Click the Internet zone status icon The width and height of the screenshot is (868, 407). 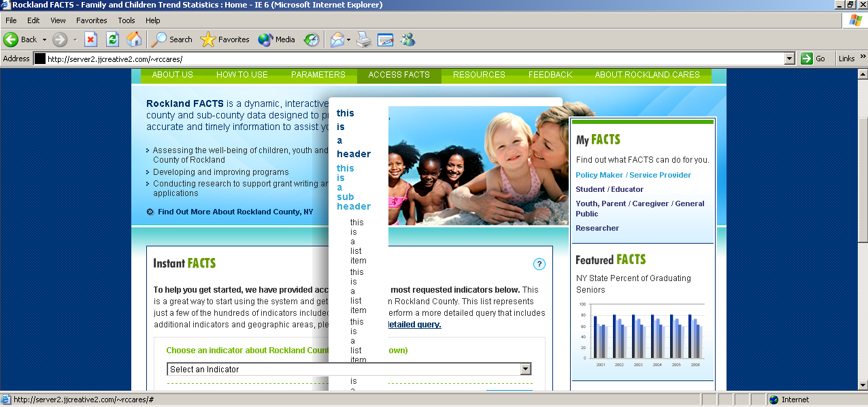point(773,400)
